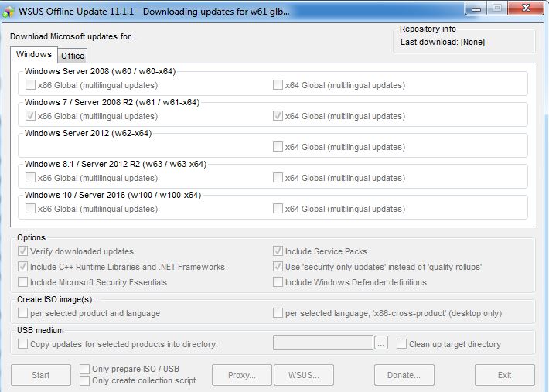Screen dimensions: 549x392
Task: Click the 'Last download: [None]' text
Action: click(x=442, y=43)
